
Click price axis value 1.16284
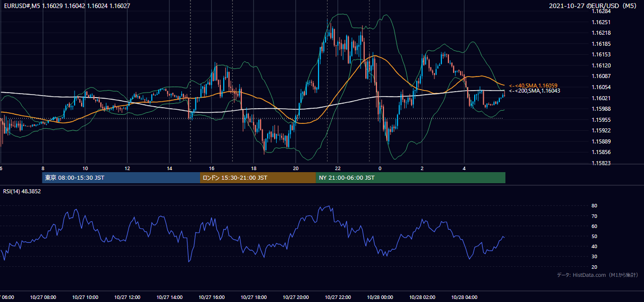click(601, 11)
